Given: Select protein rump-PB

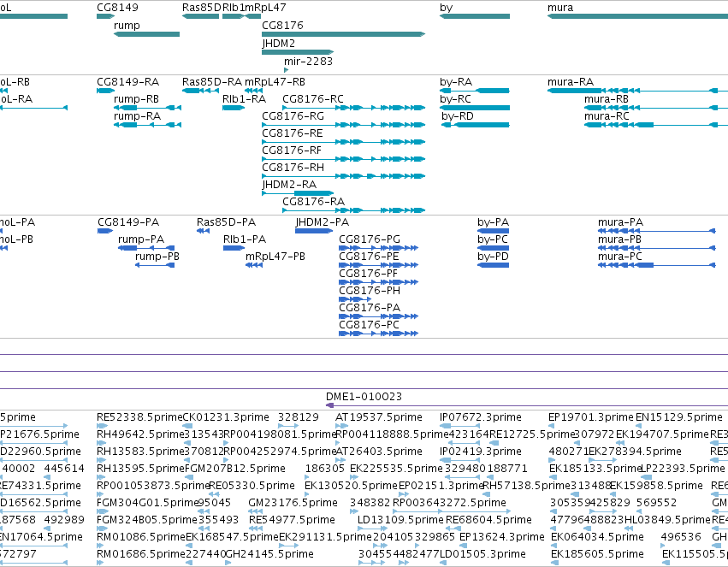Looking at the screenshot, I should pyautogui.click(x=157, y=257).
